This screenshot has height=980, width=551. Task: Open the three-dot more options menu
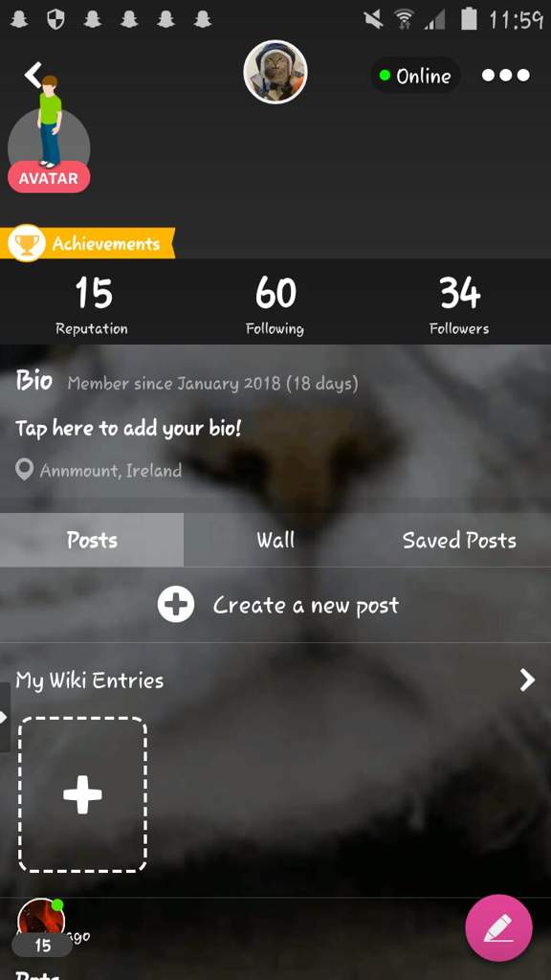[x=505, y=75]
